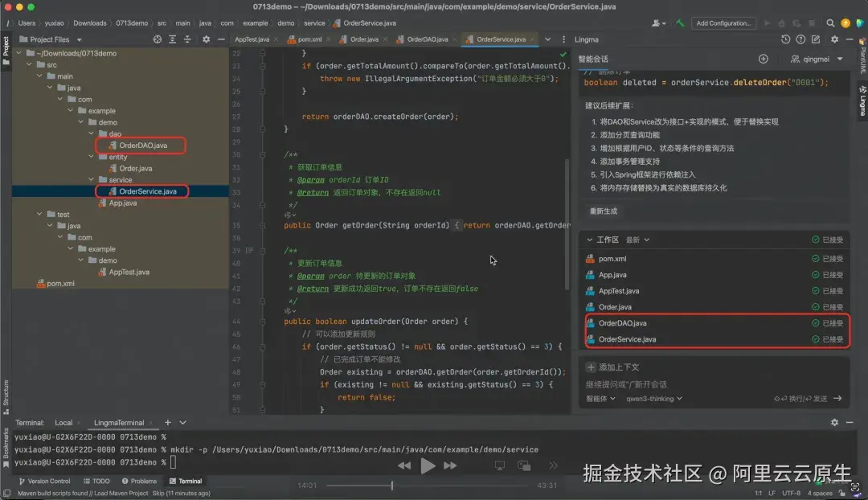Click the build hammer icon in top toolbar
Screen dimensions: 868x500
[680, 23]
